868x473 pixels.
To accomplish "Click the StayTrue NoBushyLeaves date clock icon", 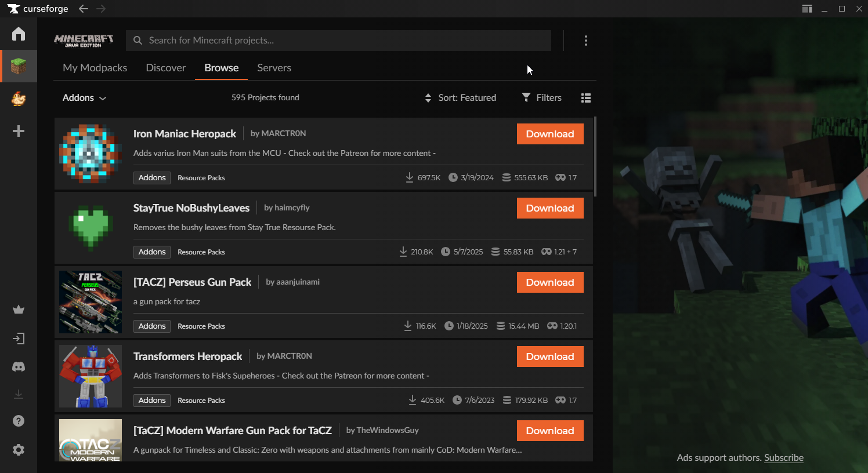I will 446,252.
